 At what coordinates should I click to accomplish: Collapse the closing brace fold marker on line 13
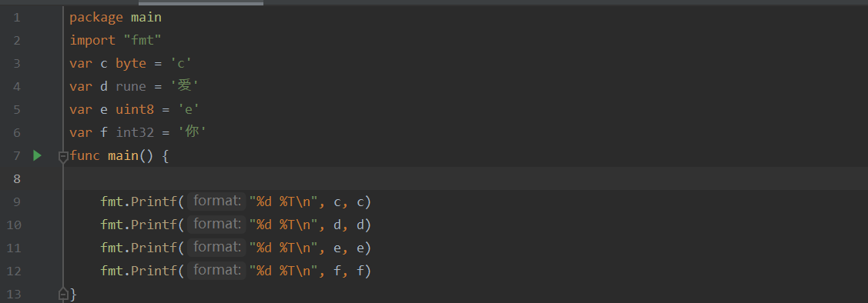click(x=63, y=293)
